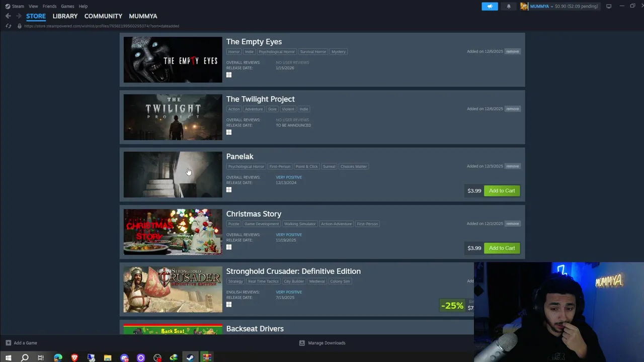This screenshot has height=362, width=644.
Task: Add Panelak to cart
Action: click(x=502, y=191)
